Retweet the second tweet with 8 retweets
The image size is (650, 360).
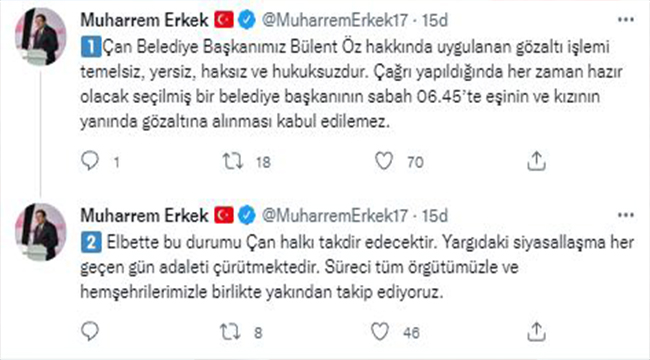(x=230, y=331)
